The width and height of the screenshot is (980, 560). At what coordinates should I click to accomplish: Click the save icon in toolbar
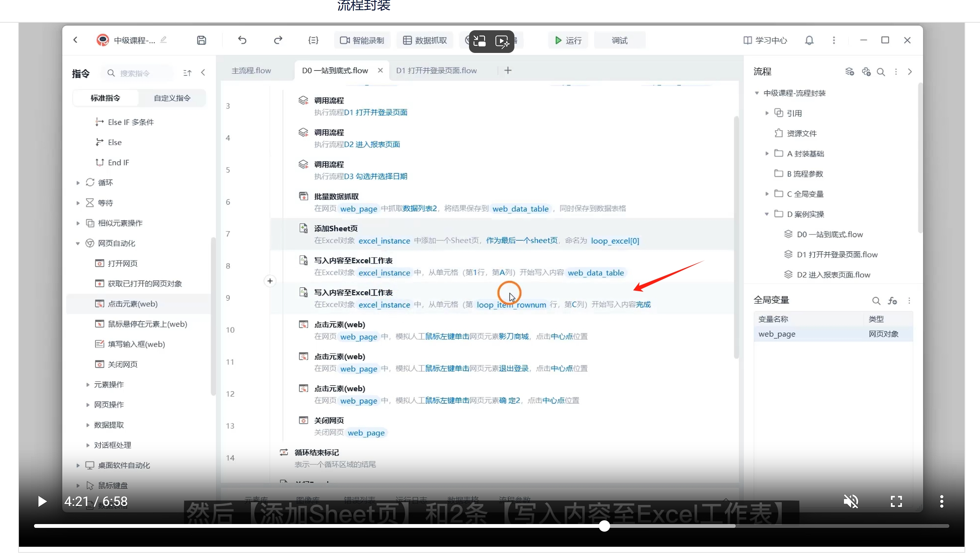pyautogui.click(x=202, y=40)
